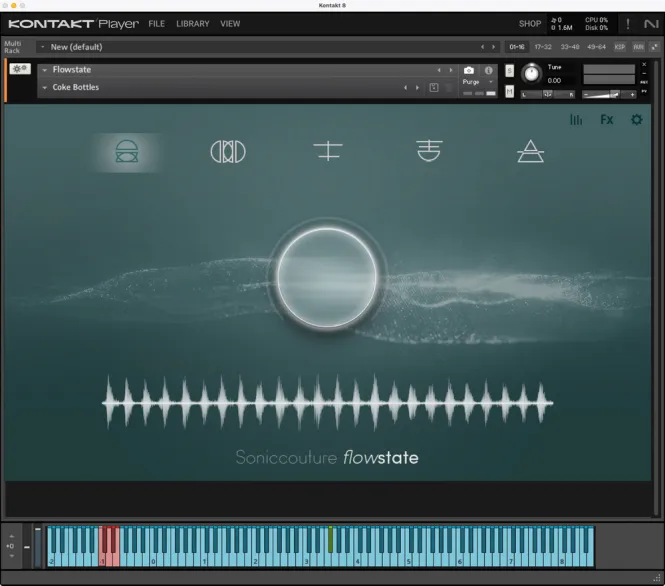The height and width of the screenshot is (586, 665).
Task: Click the green highlighted key on keyboard
Action: click(330, 539)
